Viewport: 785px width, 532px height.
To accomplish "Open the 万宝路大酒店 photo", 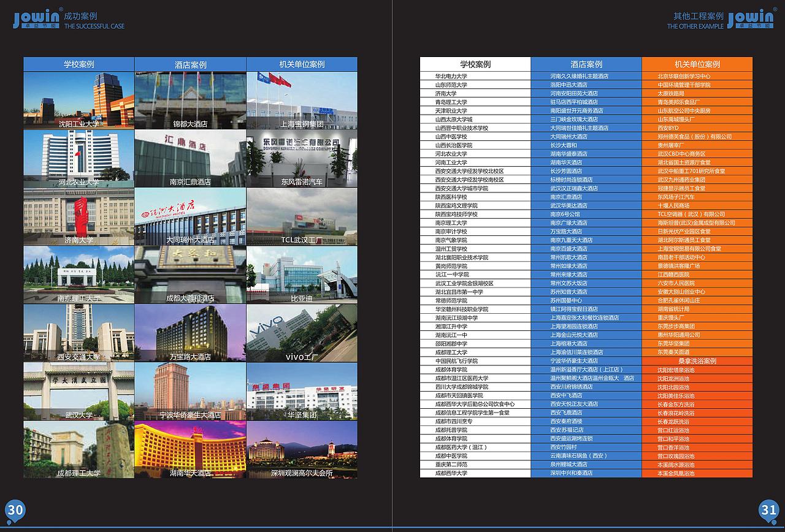I will 190,333.
